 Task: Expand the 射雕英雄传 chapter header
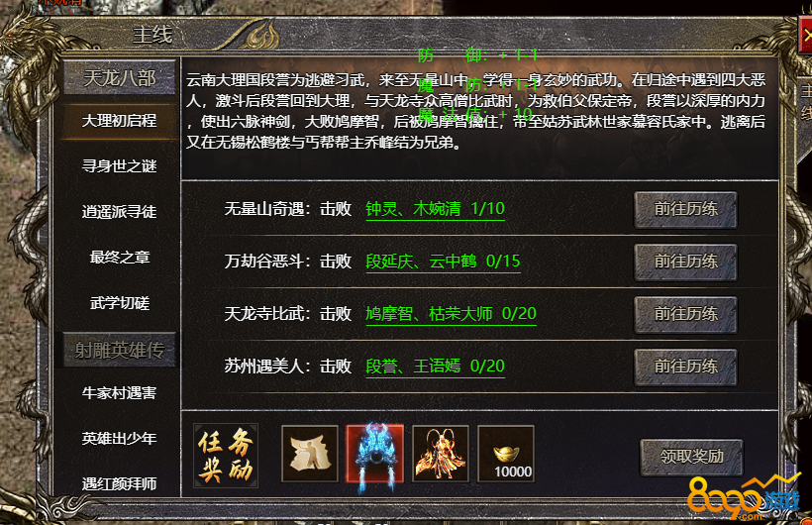[x=120, y=350]
